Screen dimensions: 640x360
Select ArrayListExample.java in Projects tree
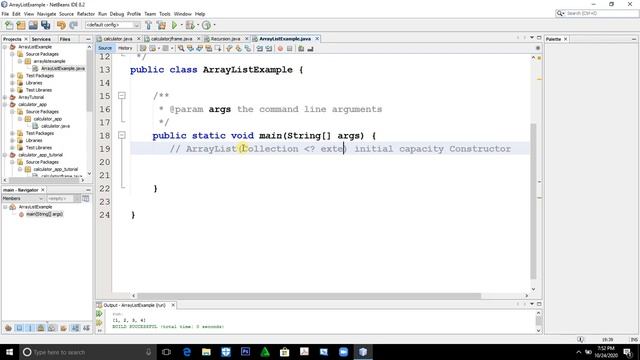tap(63, 69)
